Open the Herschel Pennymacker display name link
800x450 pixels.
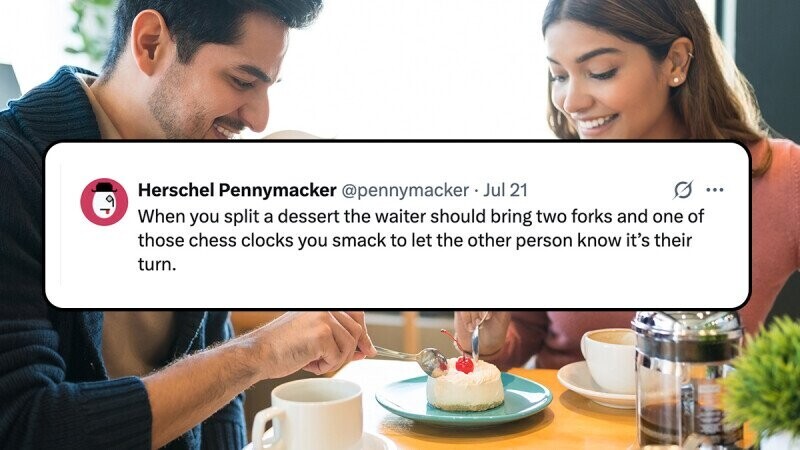[237, 190]
